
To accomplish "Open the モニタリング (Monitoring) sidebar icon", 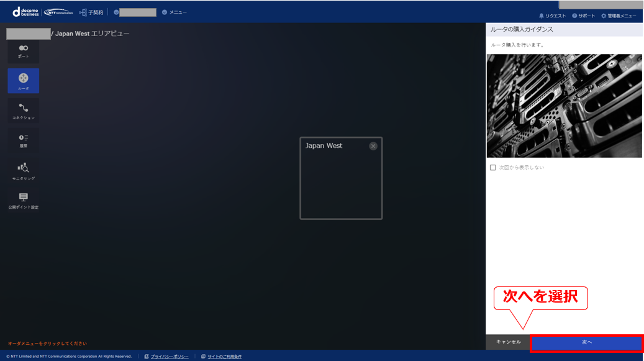I will coord(24,171).
